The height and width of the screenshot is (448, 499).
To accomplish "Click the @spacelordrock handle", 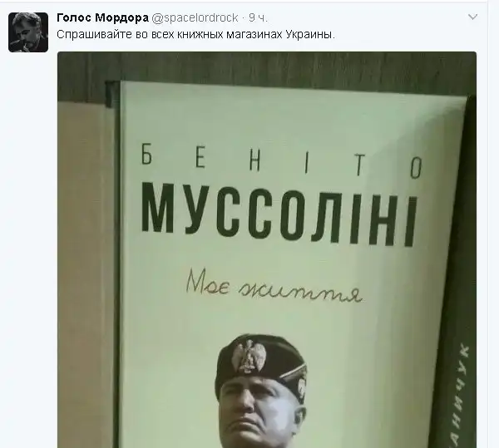I will click(195, 17).
